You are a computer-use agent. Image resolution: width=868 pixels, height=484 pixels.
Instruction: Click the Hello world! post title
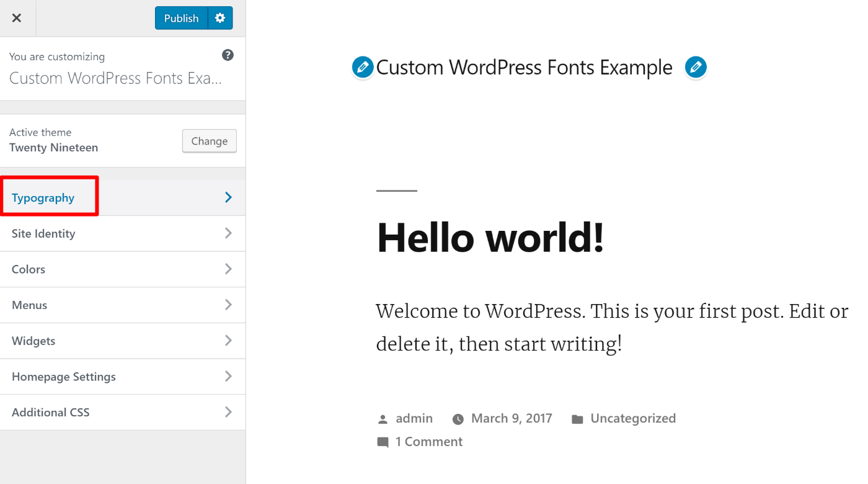490,238
